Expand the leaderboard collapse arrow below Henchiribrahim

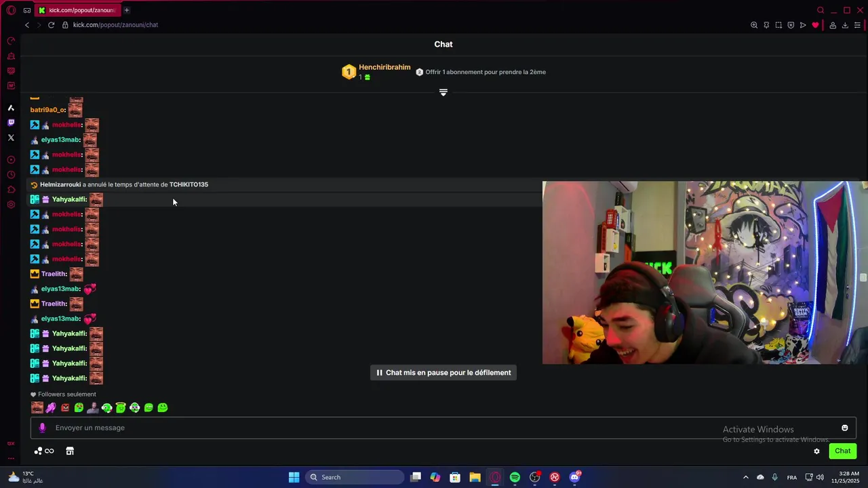[x=443, y=92]
